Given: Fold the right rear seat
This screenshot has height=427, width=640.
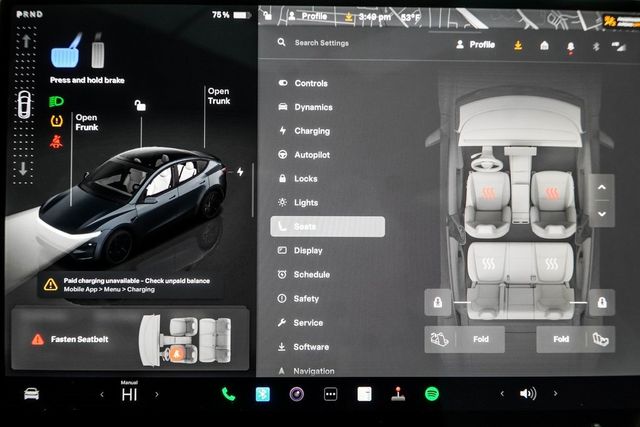Looking at the screenshot, I should click(576, 339).
